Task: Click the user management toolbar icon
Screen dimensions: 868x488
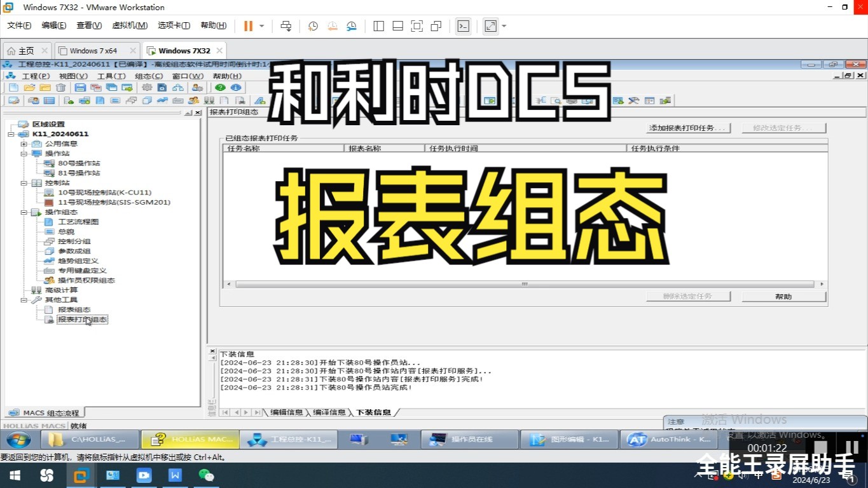Action: (x=197, y=88)
